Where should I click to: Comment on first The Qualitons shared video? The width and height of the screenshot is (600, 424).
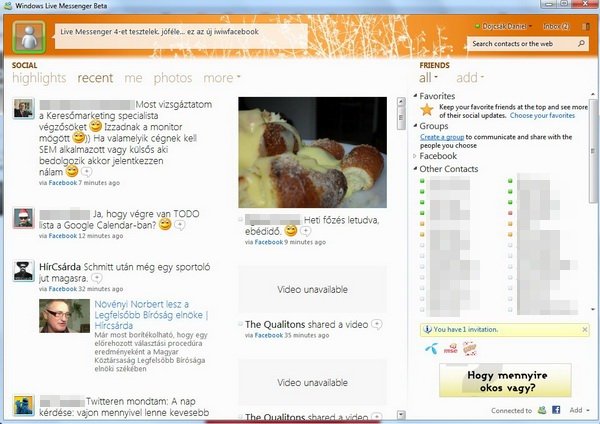[x=377, y=325]
